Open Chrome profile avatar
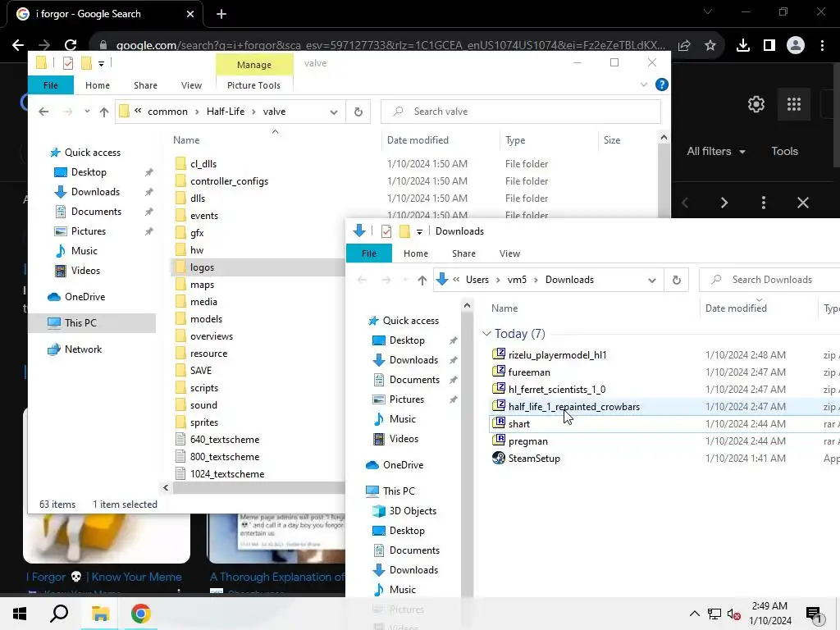This screenshot has width=840, height=630. point(796,46)
